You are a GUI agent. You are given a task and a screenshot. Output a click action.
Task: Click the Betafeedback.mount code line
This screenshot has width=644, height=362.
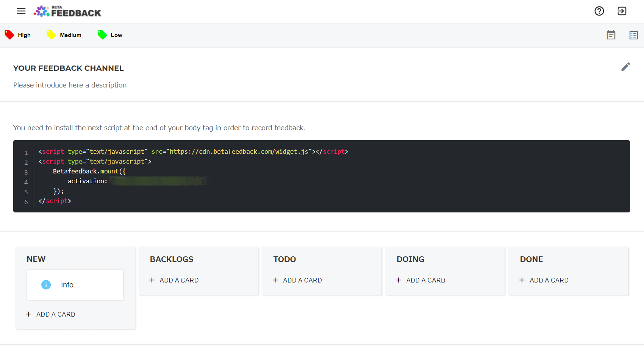[89, 171]
